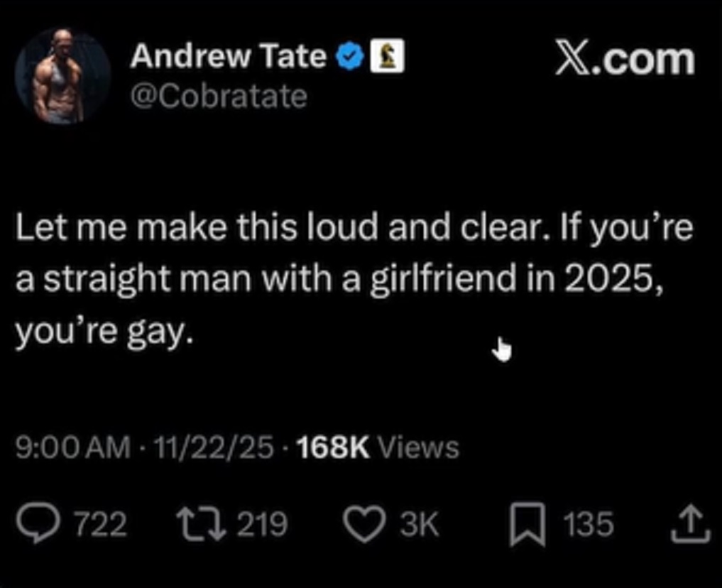Screen dimensions: 722x588
Task: Click the 722 replies count
Action: pos(100,525)
